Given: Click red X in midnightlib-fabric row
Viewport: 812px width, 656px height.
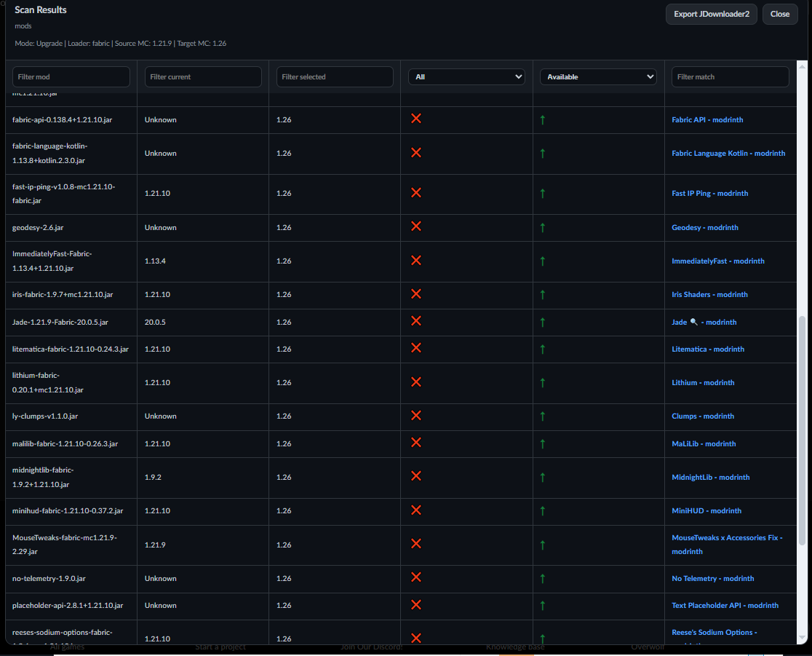Looking at the screenshot, I should click(416, 475).
